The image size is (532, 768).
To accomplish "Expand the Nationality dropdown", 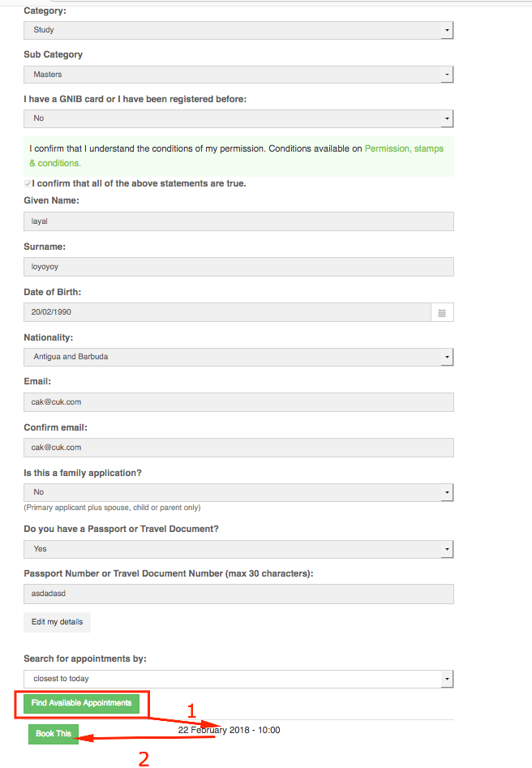I will pos(238,357).
